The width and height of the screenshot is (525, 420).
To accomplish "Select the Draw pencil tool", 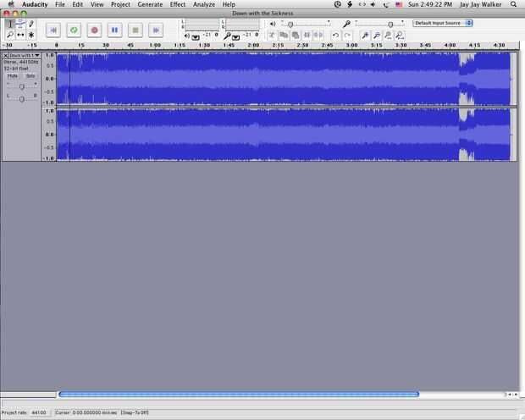I will 31,24.
